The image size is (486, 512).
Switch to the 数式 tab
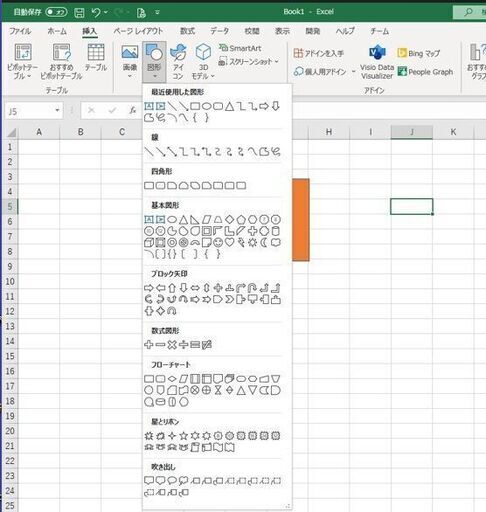[187, 31]
